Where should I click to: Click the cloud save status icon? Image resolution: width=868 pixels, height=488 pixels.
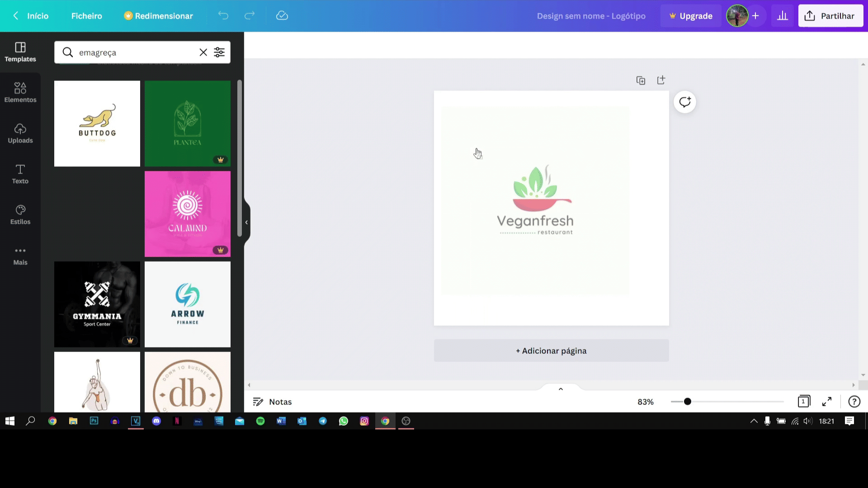point(282,16)
